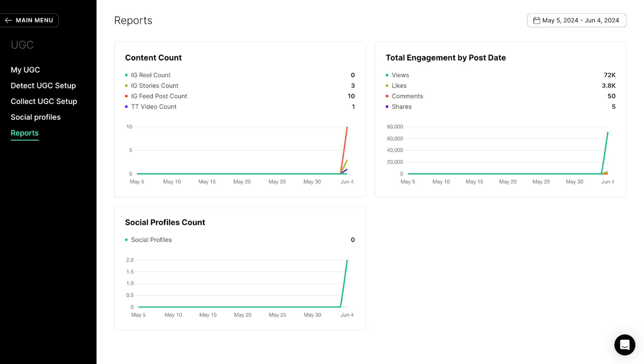Viewport: 644px width, 364px height.
Task: Click the purple TT Video Count legend dot
Action: 127,107
